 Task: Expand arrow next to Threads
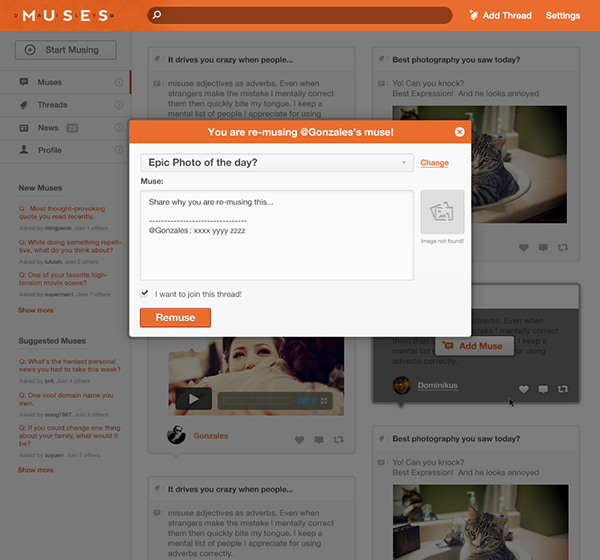point(119,104)
